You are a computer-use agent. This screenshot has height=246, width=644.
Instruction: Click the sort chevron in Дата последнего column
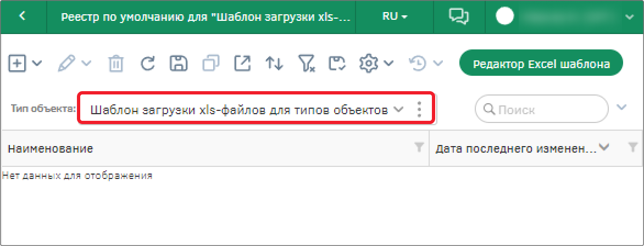pyautogui.click(x=604, y=147)
